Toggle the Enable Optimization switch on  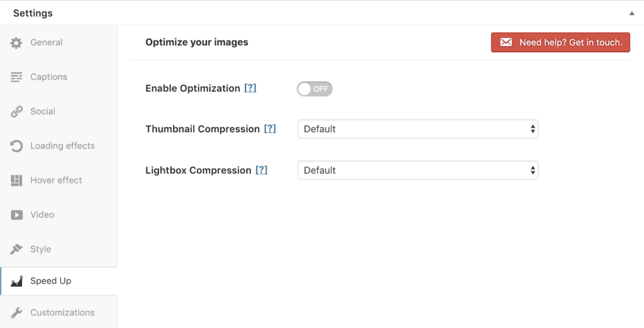pyautogui.click(x=314, y=89)
